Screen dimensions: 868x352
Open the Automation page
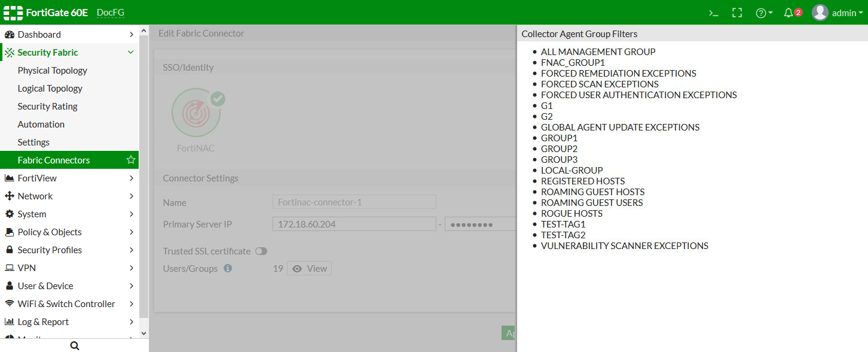point(41,124)
